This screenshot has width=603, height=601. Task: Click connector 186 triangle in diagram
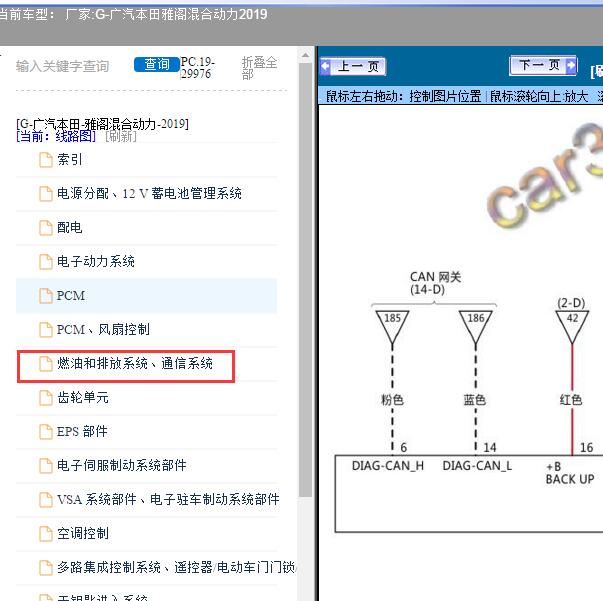coord(476,326)
